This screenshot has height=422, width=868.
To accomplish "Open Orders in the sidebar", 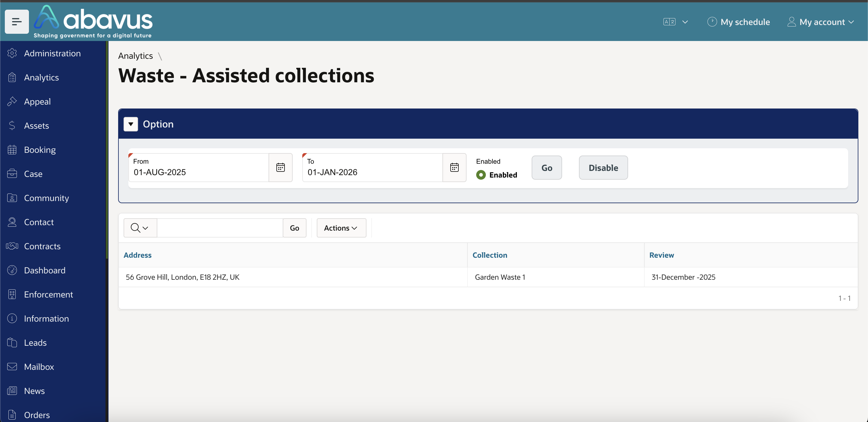I will 37,415.
